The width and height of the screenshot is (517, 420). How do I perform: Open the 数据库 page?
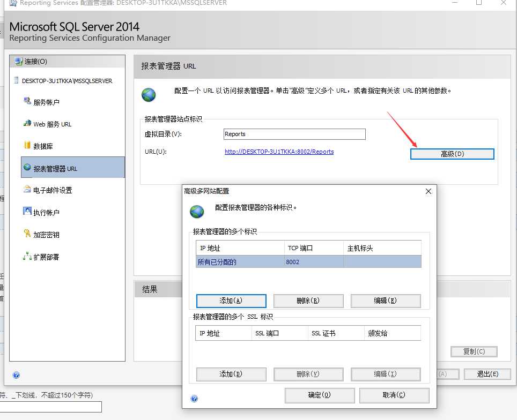pyautogui.click(x=43, y=146)
